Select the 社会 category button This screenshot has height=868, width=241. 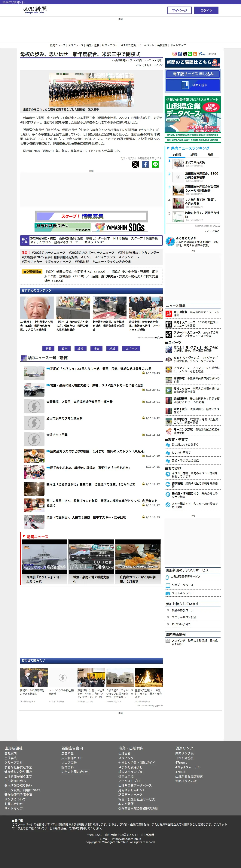coord(96,349)
